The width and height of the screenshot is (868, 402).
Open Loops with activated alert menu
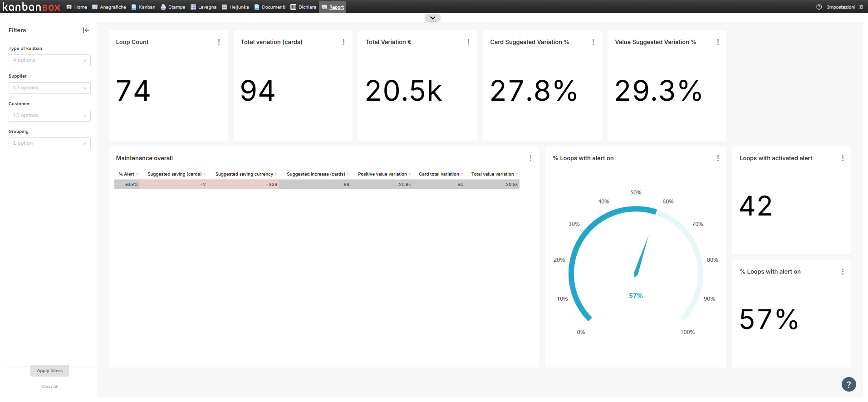[843, 158]
